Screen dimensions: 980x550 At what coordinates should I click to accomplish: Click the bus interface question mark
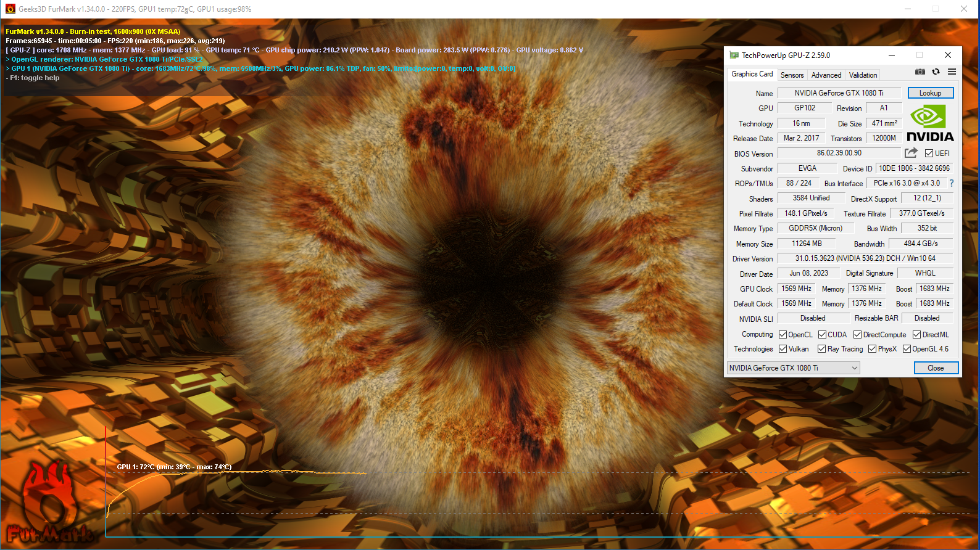951,183
